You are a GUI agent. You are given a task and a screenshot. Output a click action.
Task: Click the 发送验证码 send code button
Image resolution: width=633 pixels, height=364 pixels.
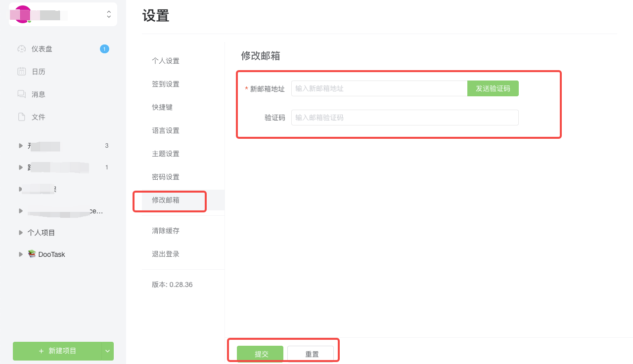point(493,88)
